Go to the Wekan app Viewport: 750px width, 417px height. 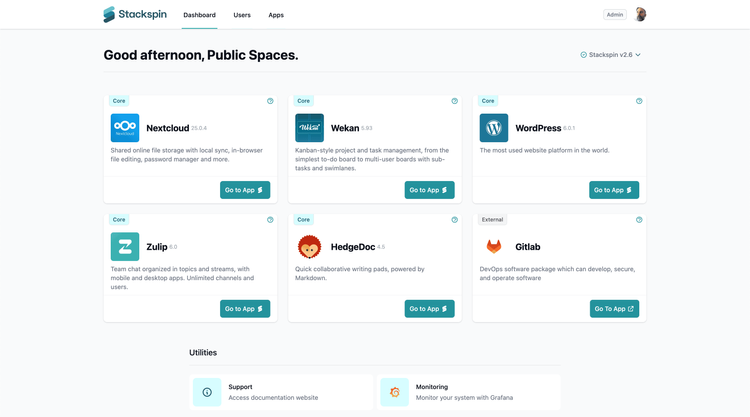coord(430,190)
